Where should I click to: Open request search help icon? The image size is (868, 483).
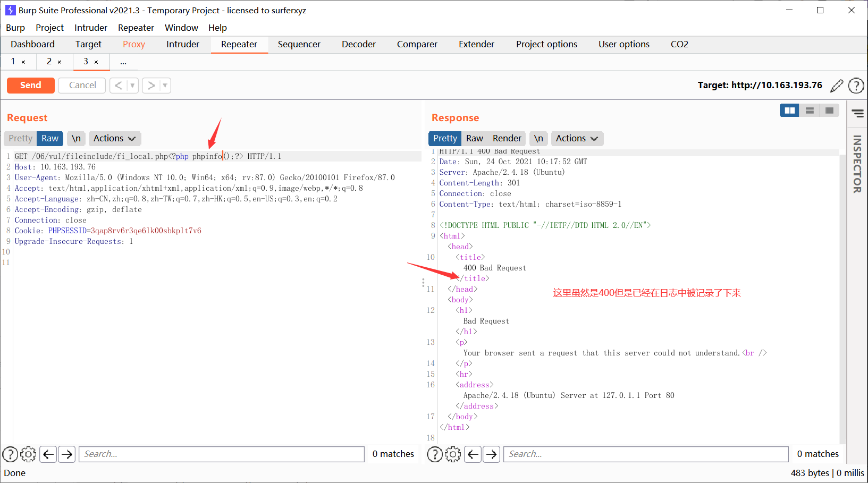coord(10,454)
